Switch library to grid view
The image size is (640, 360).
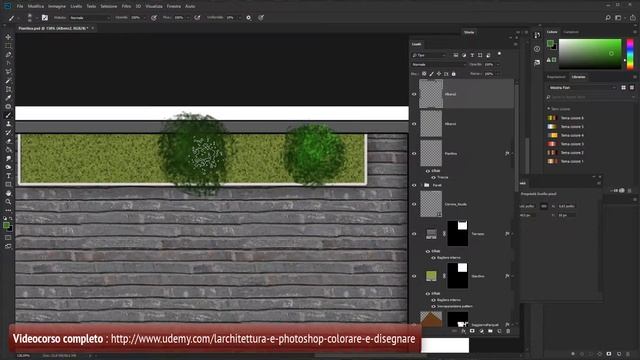(x=623, y=87)
